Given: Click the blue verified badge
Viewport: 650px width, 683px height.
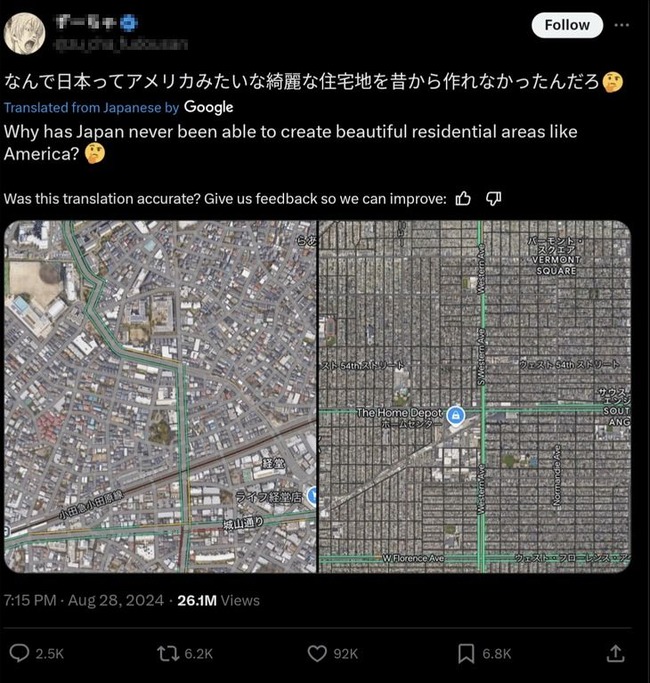Looking at the screenshot, I should point(129,23).
